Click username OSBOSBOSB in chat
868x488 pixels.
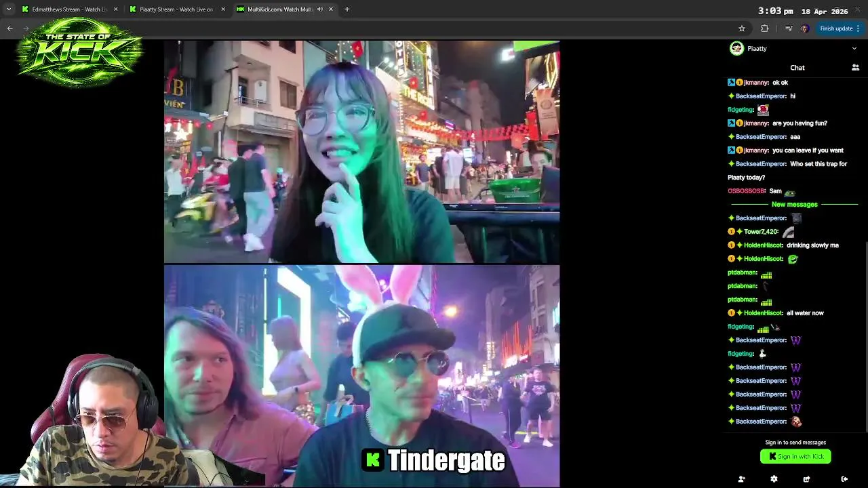(746, 191)
